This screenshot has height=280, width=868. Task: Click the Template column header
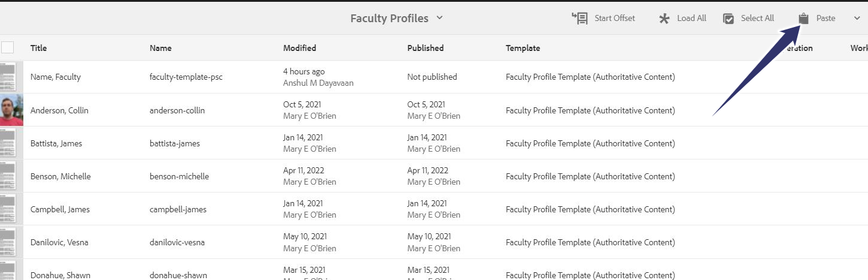[523, 48]
